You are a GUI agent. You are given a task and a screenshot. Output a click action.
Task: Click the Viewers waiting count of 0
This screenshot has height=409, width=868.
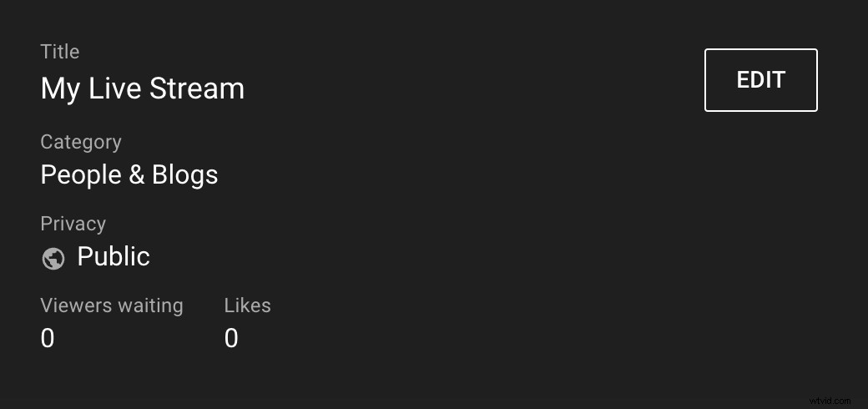[48, 338]
